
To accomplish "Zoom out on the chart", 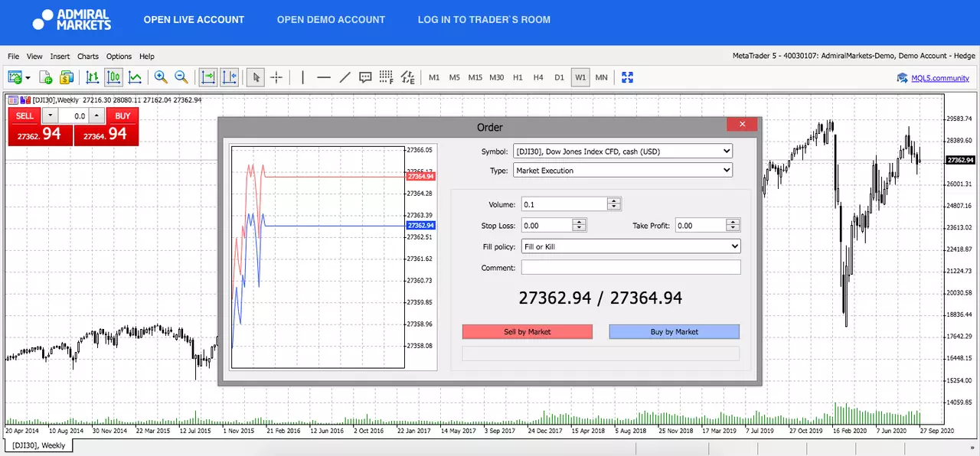I will tap(181, 77).
